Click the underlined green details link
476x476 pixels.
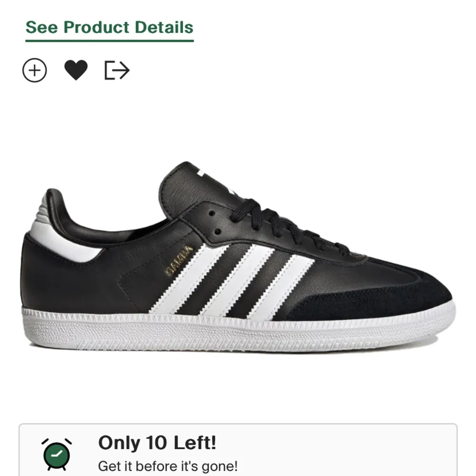110,28
